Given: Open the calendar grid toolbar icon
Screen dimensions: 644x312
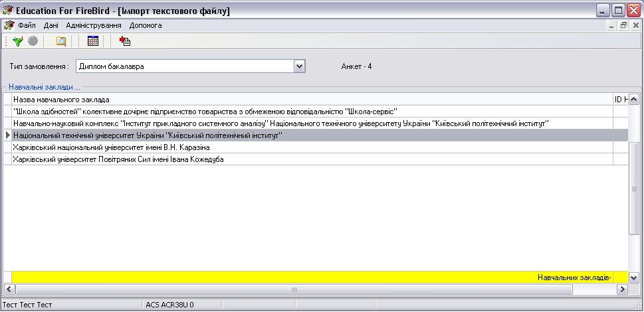Looking at the screenshot, I should 93,41.
